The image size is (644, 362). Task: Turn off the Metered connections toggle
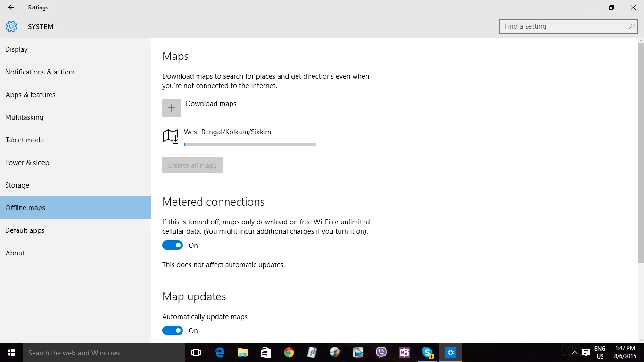pyautogui.click(x=173, y=245)
